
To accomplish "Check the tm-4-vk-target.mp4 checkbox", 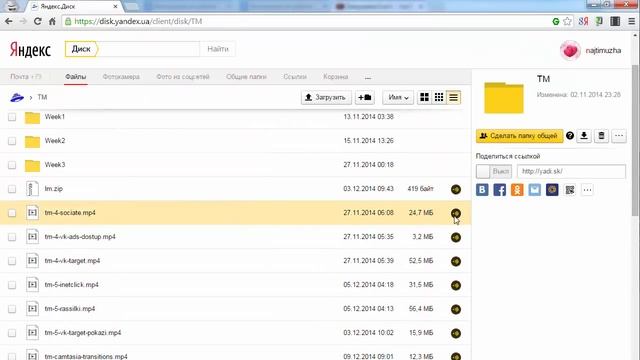I will pos(12,261).
